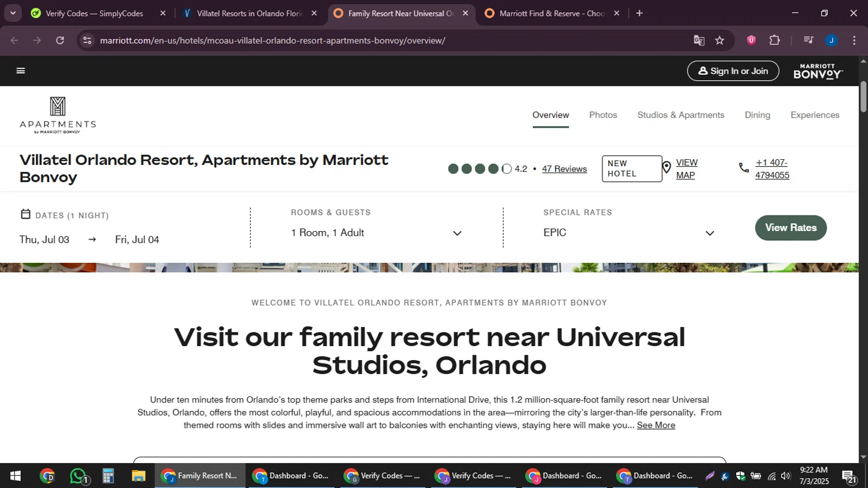Open the Chrome profile avatar
868x488 pixels.
[832, 41]
